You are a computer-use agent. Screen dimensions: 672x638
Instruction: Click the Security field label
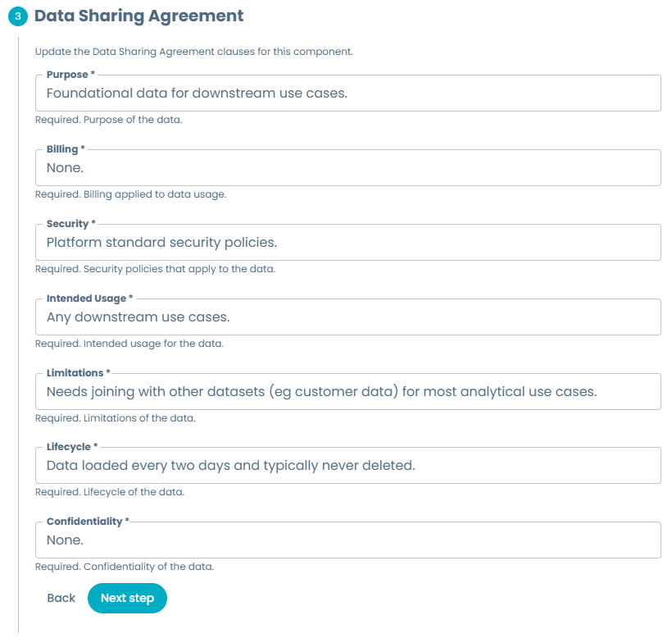coord(68,223)
